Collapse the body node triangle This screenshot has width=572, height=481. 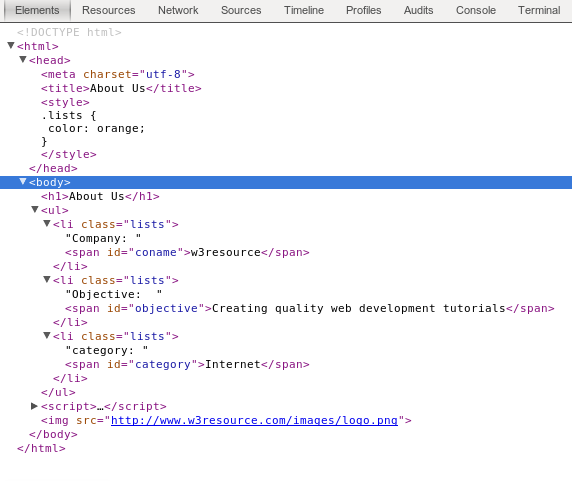coord(23,182)
